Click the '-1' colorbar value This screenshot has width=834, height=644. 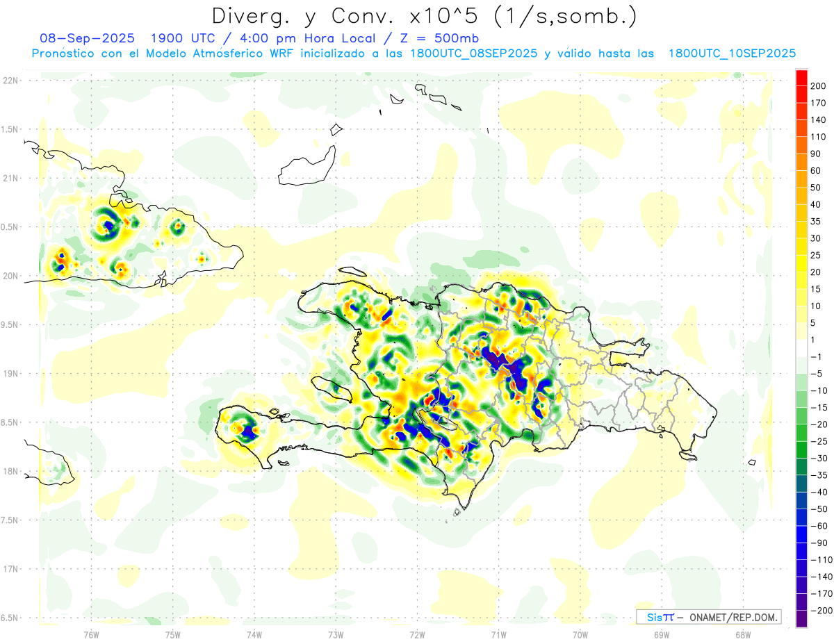point(816,357)
